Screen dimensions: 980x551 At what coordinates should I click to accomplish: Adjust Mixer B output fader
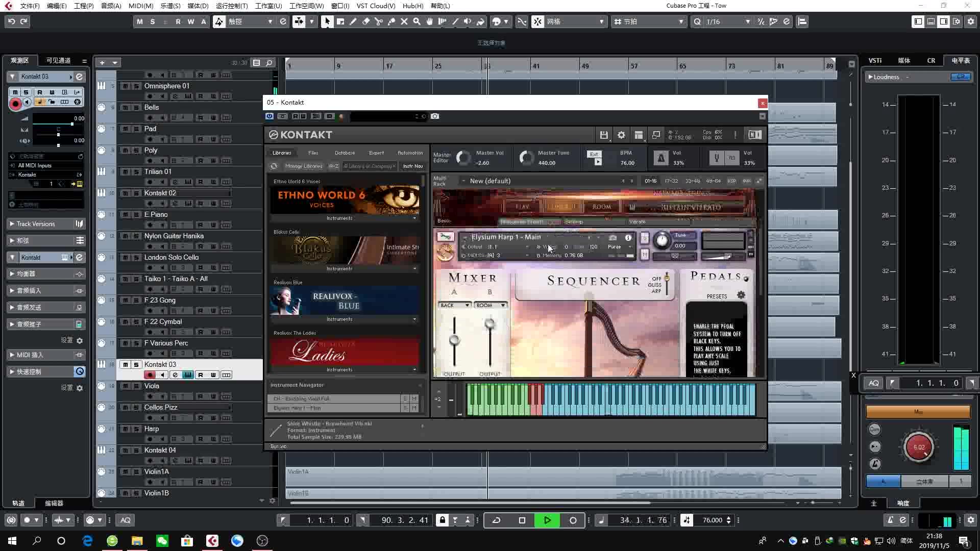pyautogui.click(x=489, y=324)
